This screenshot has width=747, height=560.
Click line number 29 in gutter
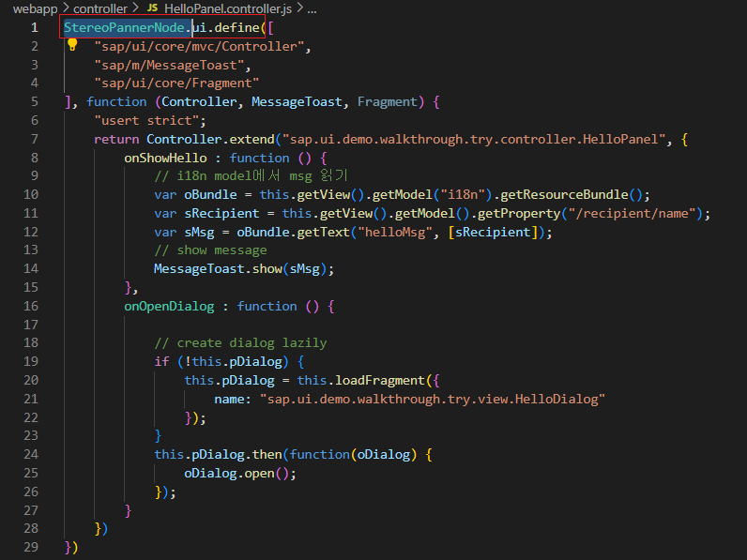coord(31,547)
